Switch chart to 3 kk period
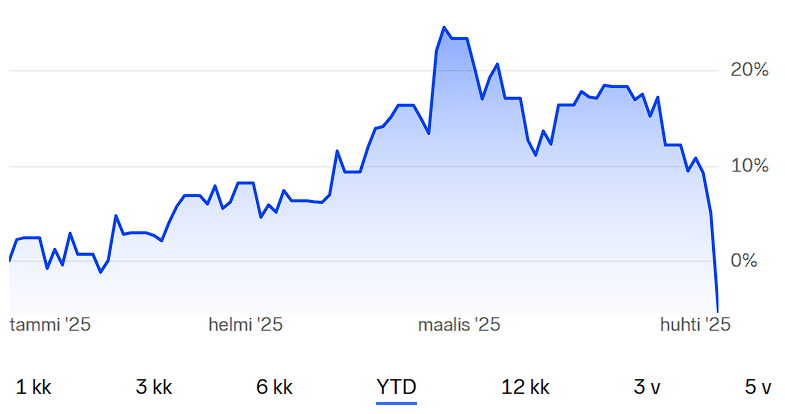785x414 pixels. click(154, 387)
